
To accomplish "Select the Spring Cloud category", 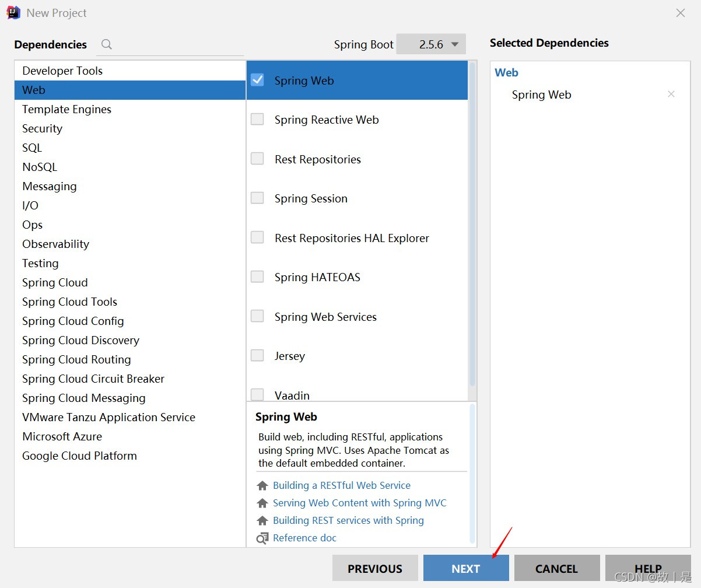I will pos(129,282).
